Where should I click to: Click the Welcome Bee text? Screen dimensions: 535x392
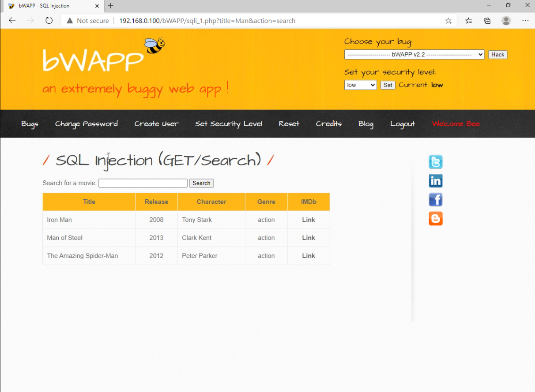(456, 124)
